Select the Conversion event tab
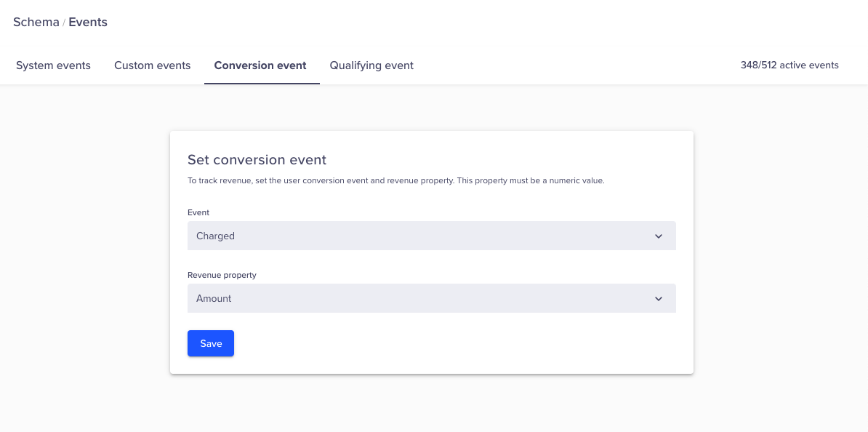Screen dimensions: 868x432 point(260,65)
